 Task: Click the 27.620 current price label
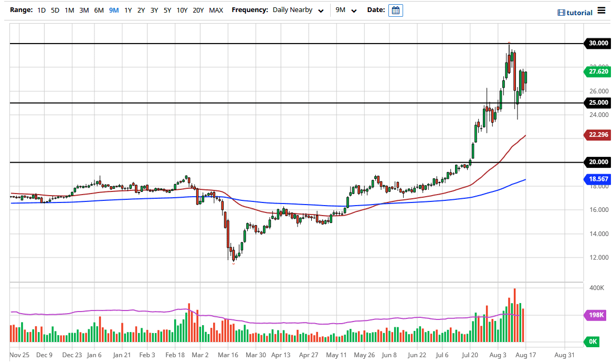tap(598, 72)
